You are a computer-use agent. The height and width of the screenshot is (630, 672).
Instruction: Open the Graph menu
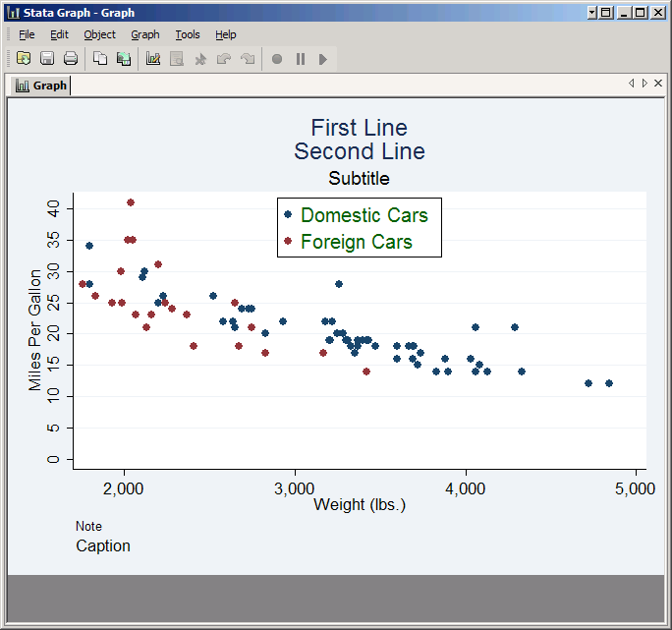[144, 34]
